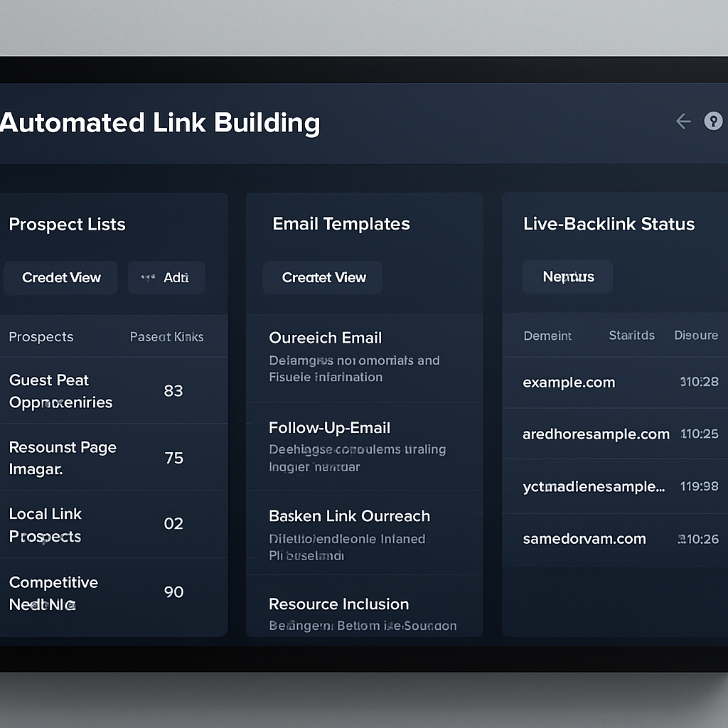Click the Status column header
This screenshot has height=728, width=728.
tap(631, 335)
